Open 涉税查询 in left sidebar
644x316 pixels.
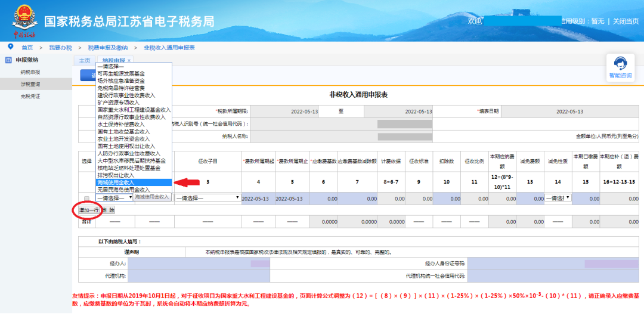(x=30, y=84)
